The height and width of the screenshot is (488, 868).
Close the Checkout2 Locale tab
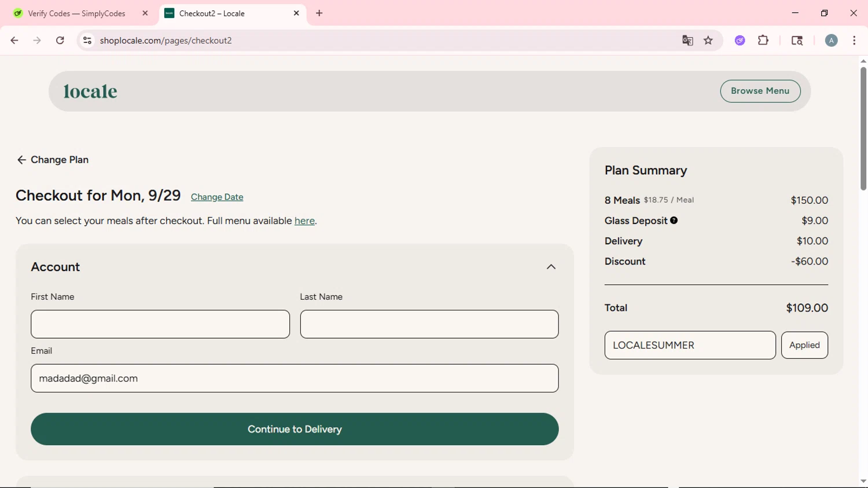tap(296, 13)
